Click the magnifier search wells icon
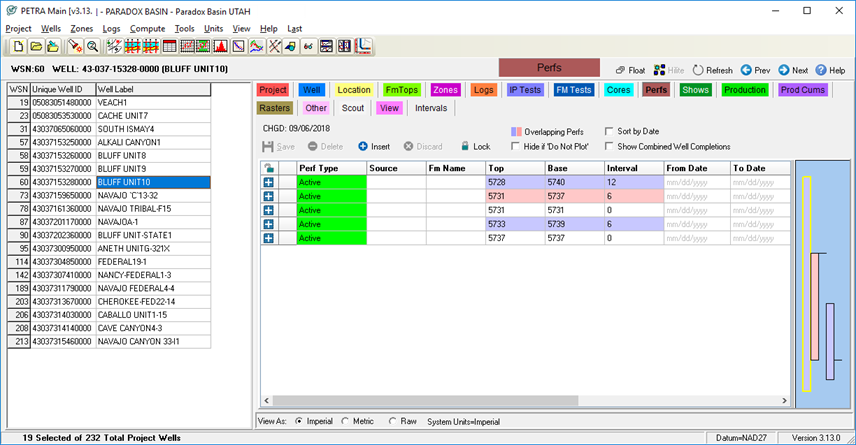Image resolution: width=856 pixels, height=445 pixels. coord(93,47)
